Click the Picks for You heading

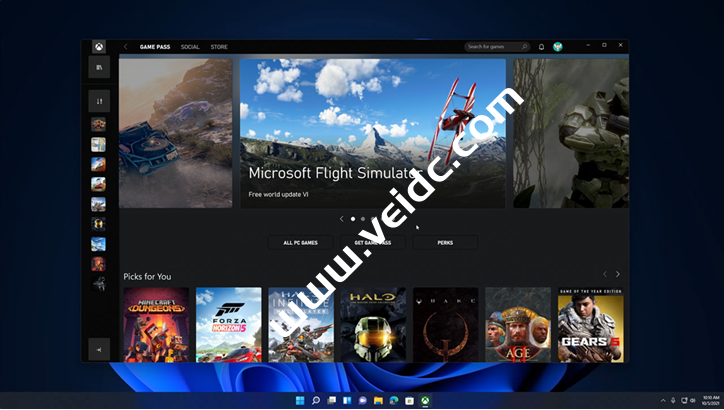pyautogui.click(x=147, y=277)
